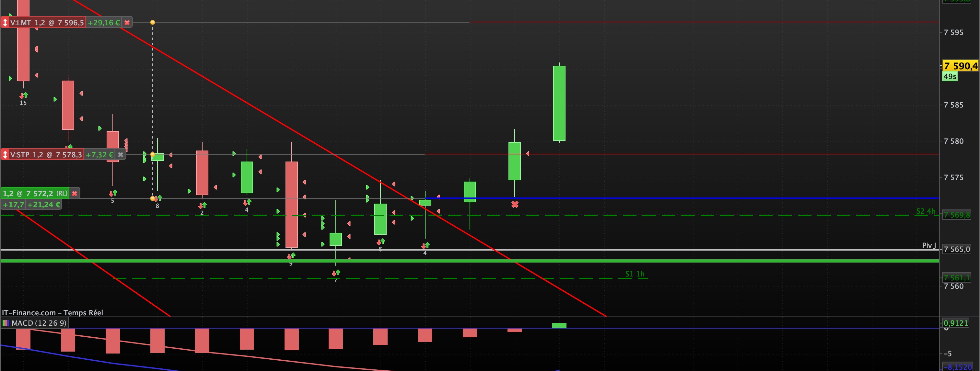Viewport: 980px width, 371px height.
Task: Click the red X marker below the candle
Action: 515,205
